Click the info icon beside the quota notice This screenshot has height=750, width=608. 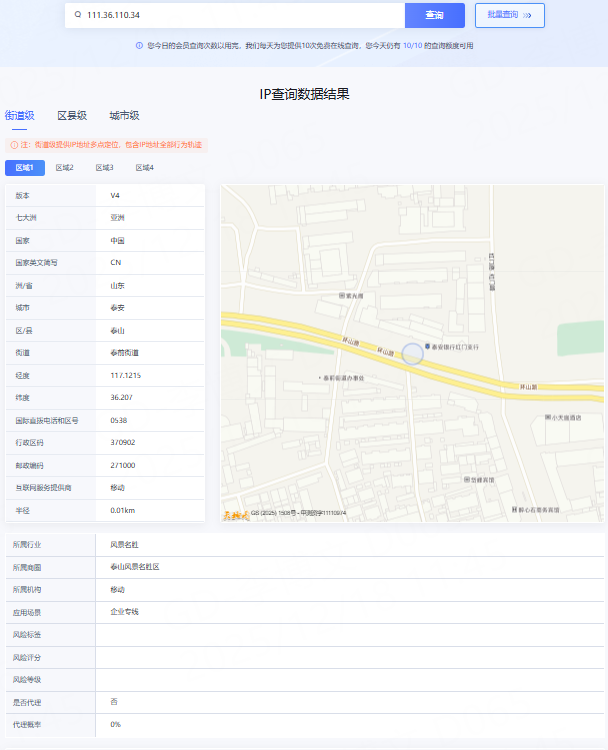point(139,45)
